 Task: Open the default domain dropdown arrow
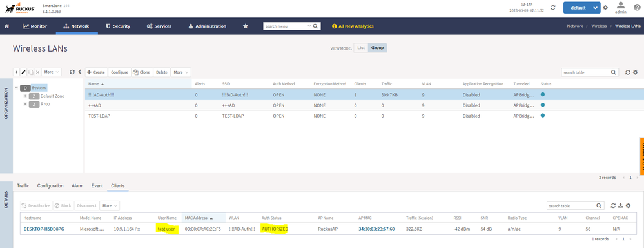[596, 8]
